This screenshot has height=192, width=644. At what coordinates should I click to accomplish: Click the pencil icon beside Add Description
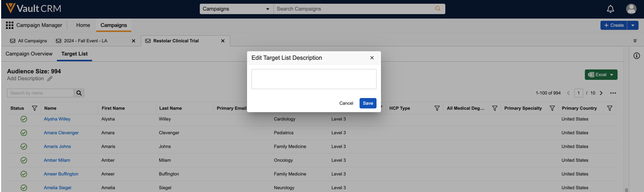tap(50, 79)
